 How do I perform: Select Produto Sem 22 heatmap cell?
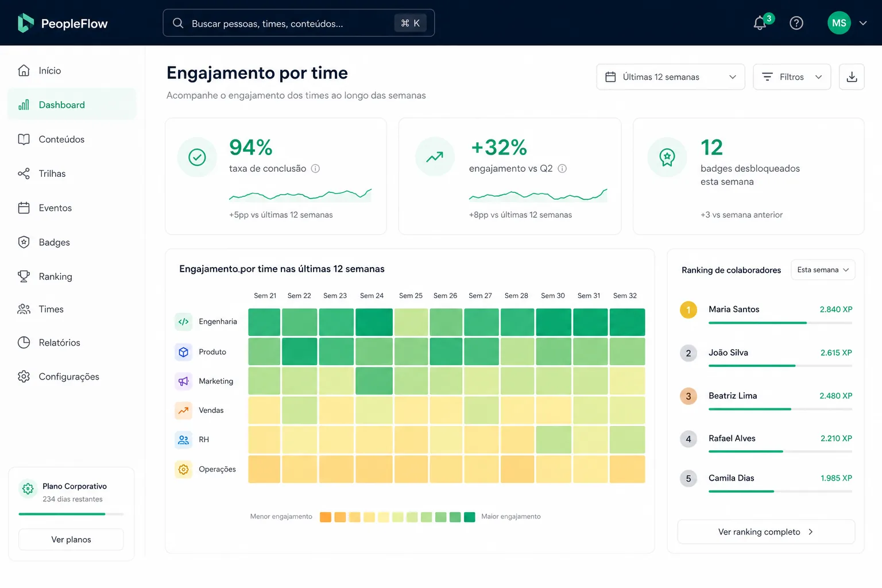point(299,351)
